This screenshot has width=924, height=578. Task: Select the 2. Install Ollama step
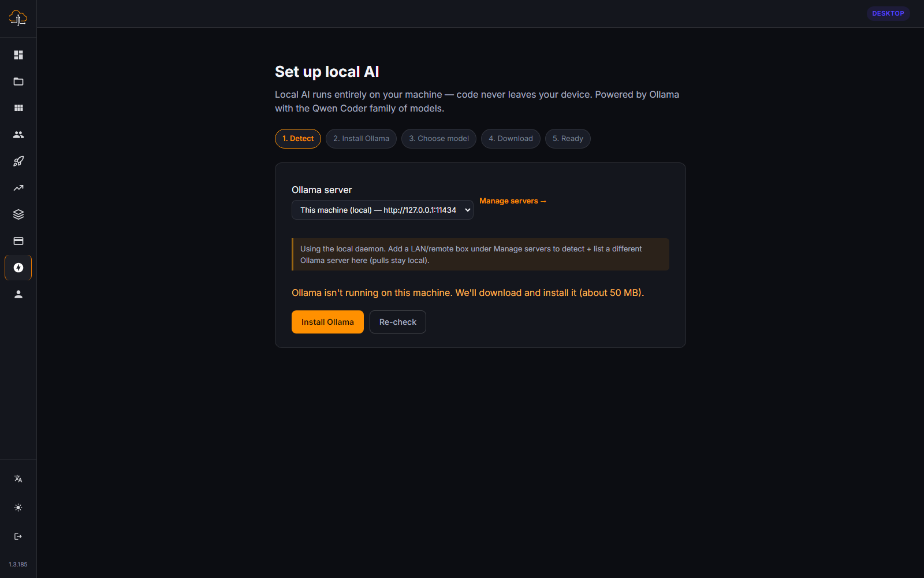click(x=361, y=139)
